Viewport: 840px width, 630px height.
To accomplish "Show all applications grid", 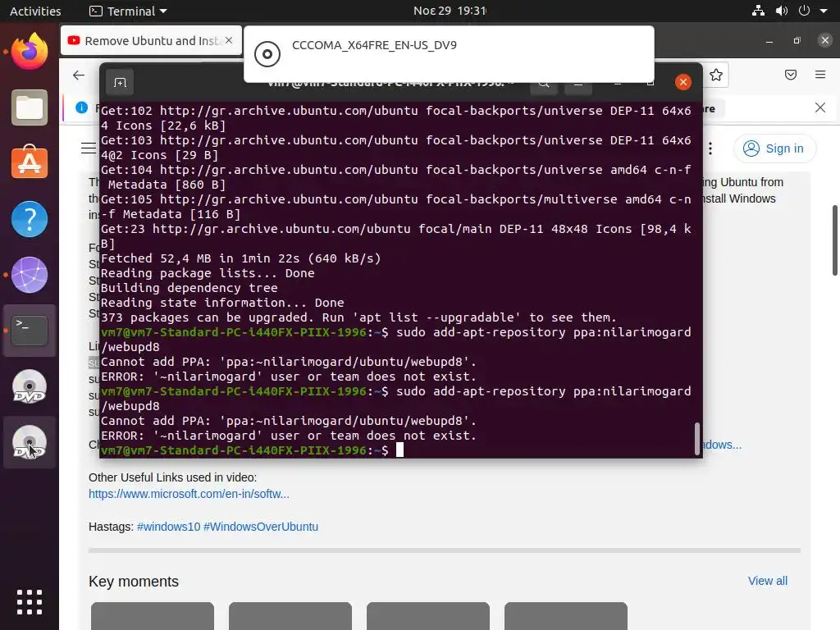I will [x=30, y=602].
